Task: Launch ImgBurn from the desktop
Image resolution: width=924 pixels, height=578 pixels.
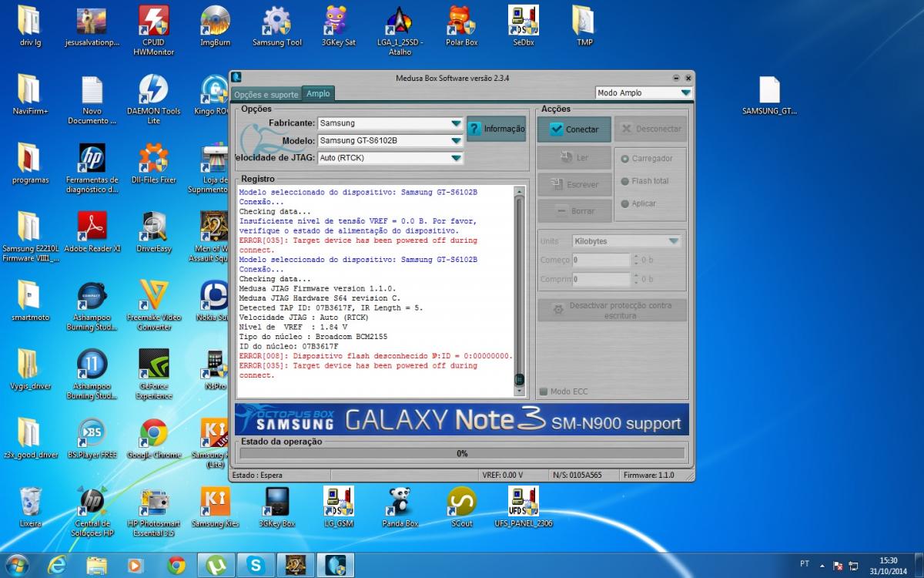Action: click(215, 27)
